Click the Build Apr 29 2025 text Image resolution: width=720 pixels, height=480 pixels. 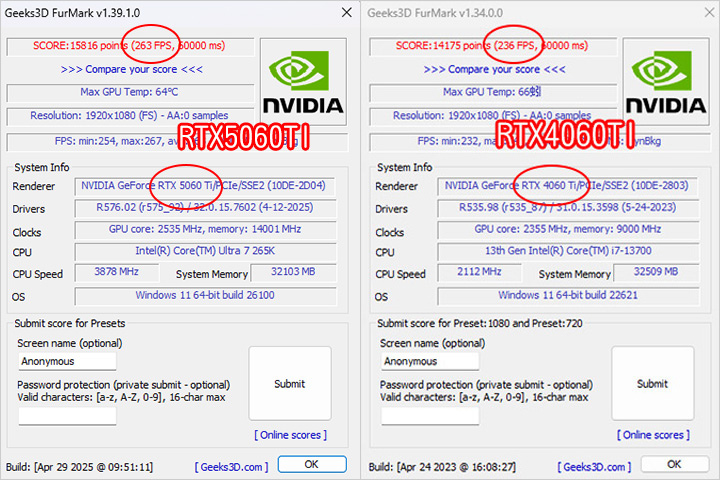pos(79,467)
